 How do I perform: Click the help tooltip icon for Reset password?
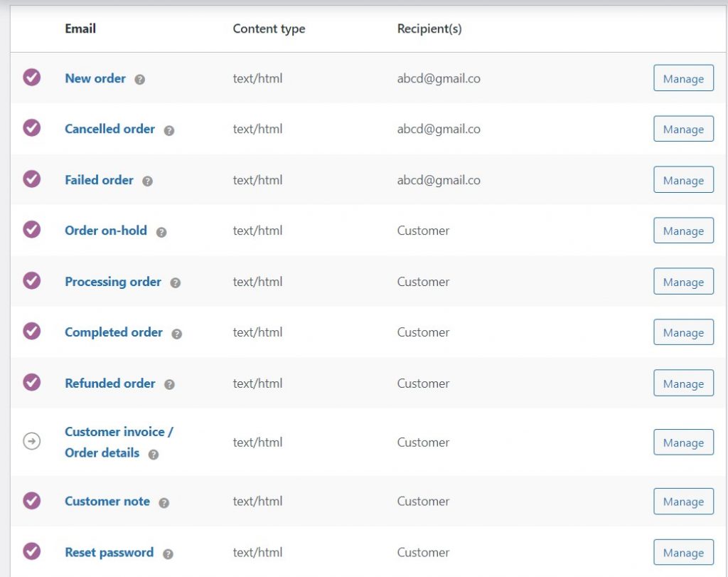[168, 554]
